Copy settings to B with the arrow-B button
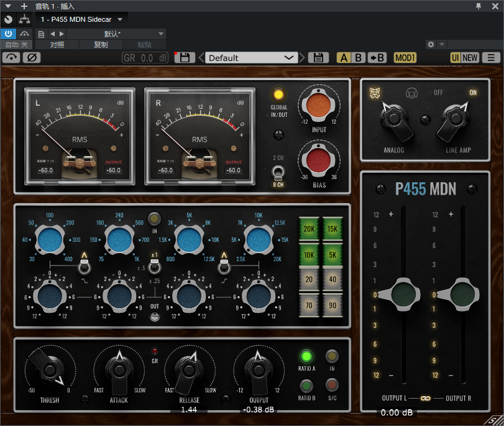 (377, 58)
